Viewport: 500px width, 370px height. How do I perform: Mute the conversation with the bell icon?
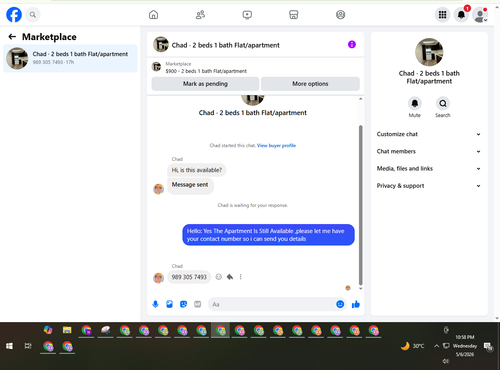pos(415,104)
